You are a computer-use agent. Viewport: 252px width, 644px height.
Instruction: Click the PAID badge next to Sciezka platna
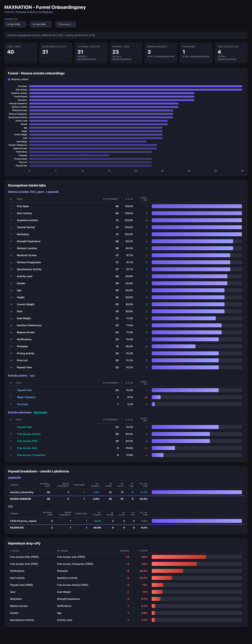[x=32, y=376]
